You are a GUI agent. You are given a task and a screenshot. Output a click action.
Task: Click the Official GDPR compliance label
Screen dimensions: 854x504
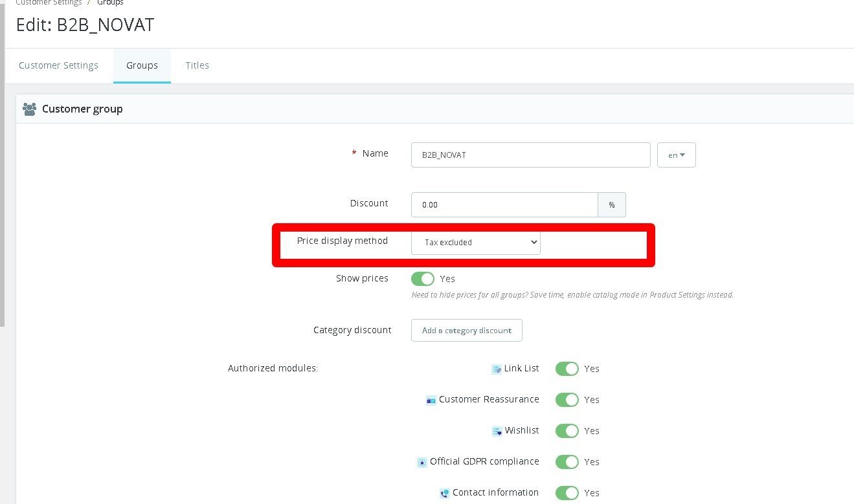[x=484, y=461]
